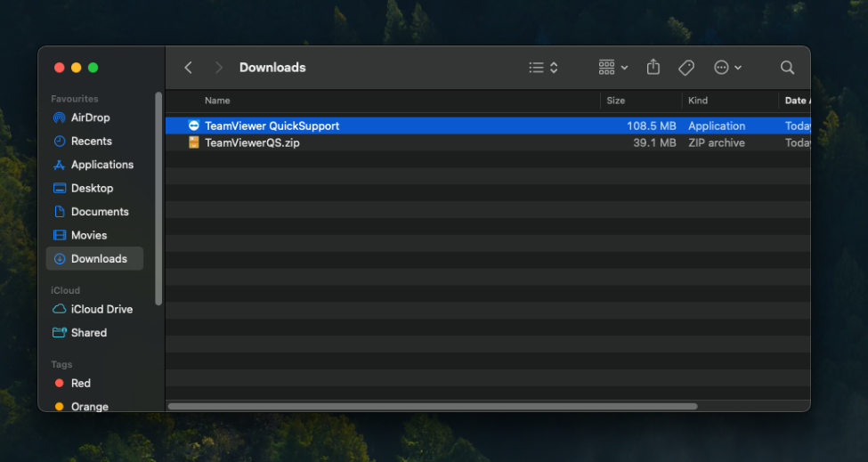Open Shared from sidebar label
The width and height of the screenshot is (868, 462).
pos(88,333)
